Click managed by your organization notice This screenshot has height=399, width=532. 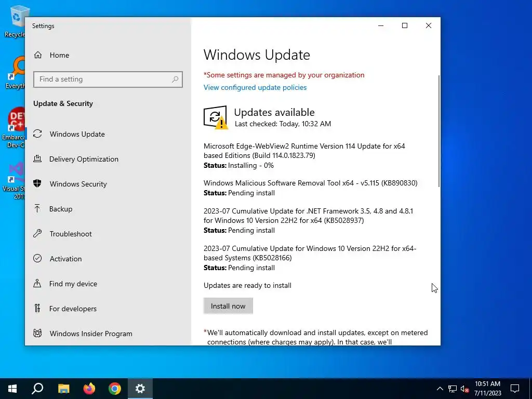point(284,75)
